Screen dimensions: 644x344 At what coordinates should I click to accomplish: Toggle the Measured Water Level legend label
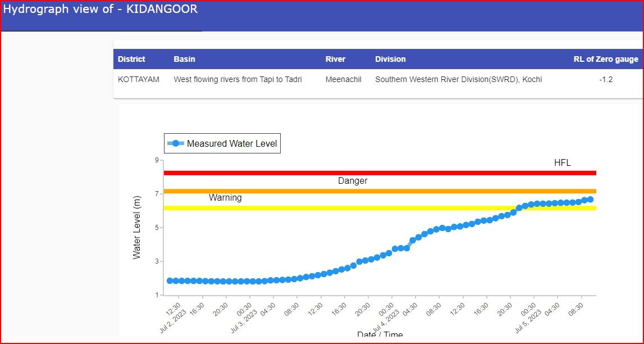tap(232, 143)
